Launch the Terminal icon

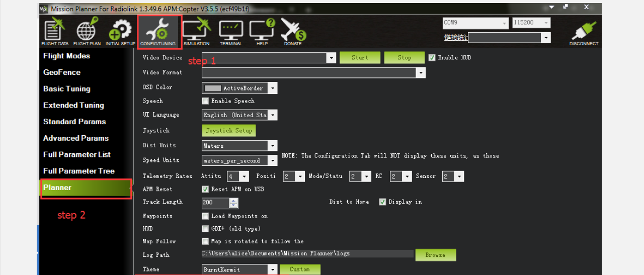[x=231, y=31]
